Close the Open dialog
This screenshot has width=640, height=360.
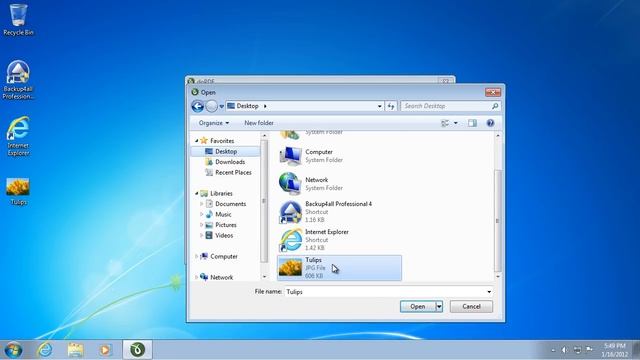coord(493,92)
